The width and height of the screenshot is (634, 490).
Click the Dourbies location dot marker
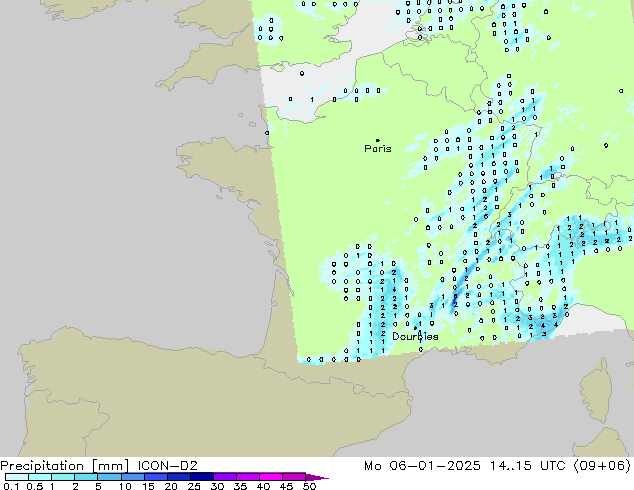tap(415, 328)
